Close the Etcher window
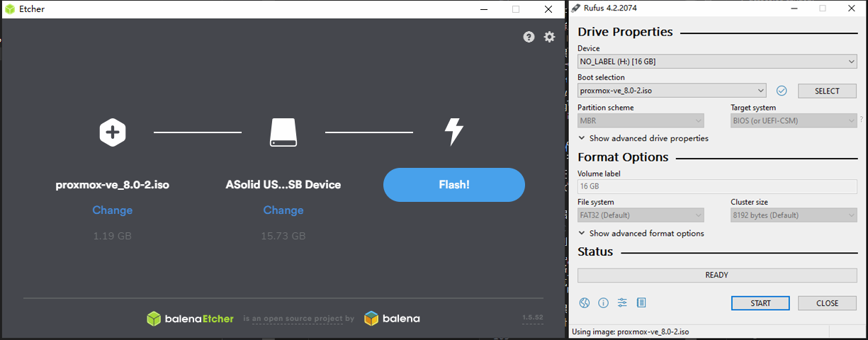 point(548,9)
